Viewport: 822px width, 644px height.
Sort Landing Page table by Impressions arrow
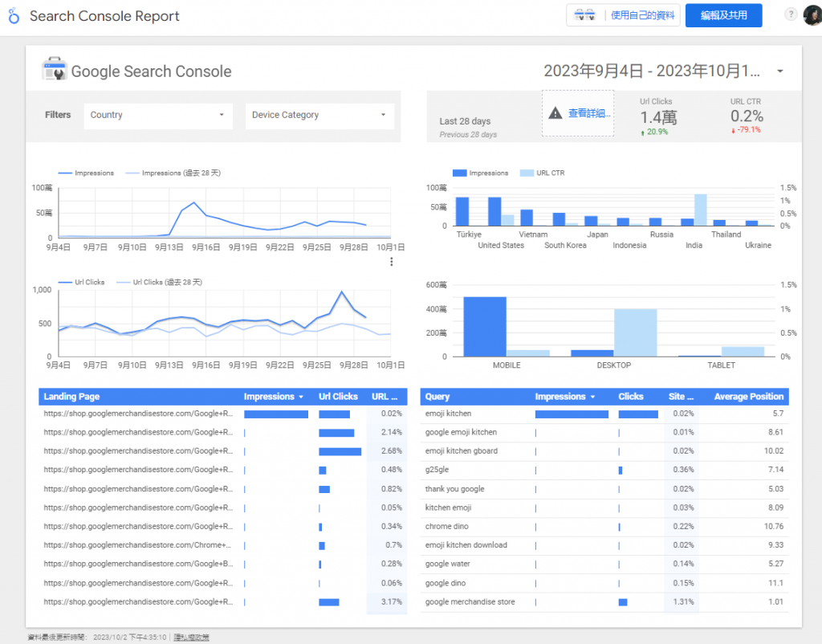pyautogui.click(x=302, y=397)
